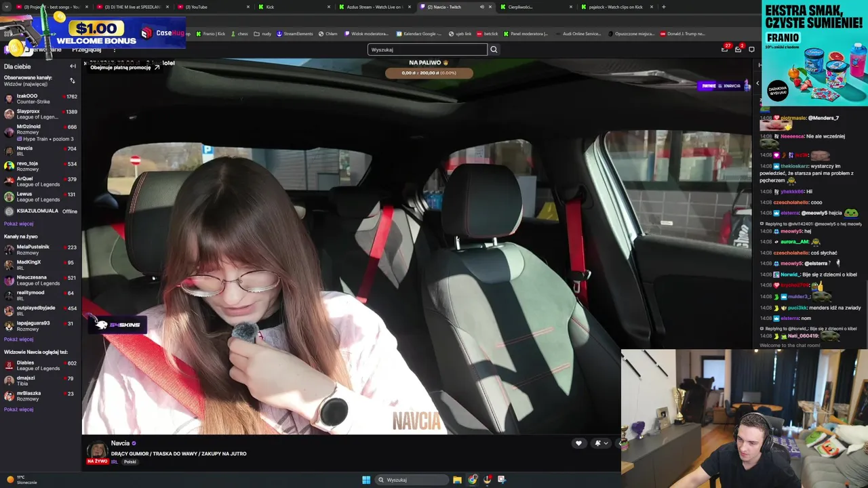Open the 'chess' bookmark
This screenshot has width=868, height=488.
click(239, 34)
